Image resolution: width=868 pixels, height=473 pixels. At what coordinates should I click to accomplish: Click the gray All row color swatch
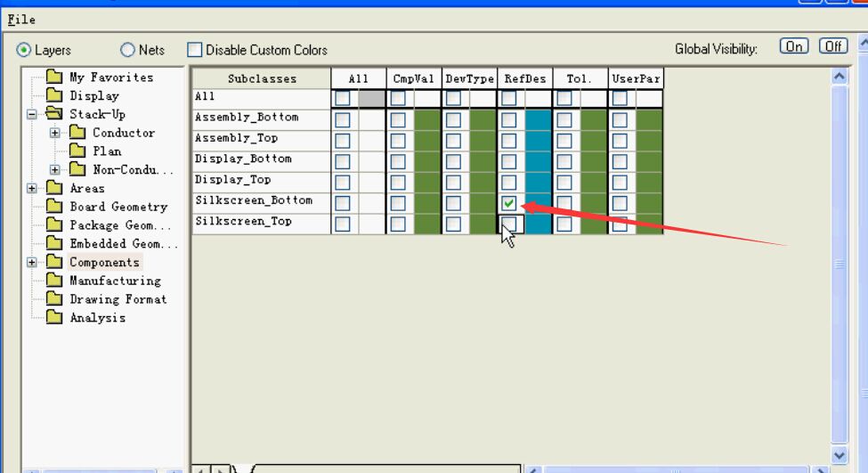371,99
